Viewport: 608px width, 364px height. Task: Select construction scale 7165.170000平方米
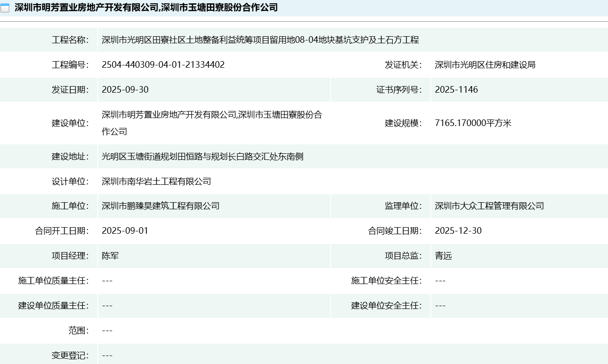click(x=473, y=123)
